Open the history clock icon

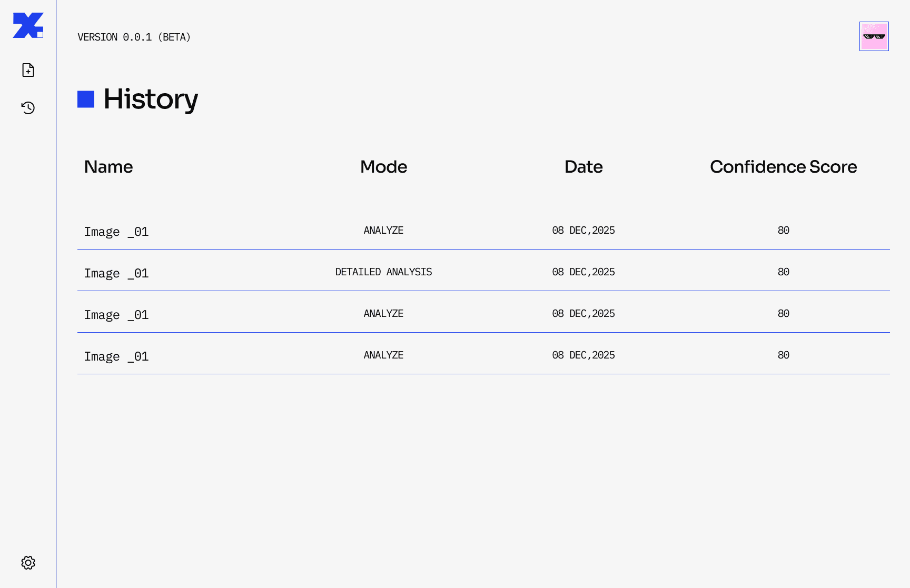point(27,107)
